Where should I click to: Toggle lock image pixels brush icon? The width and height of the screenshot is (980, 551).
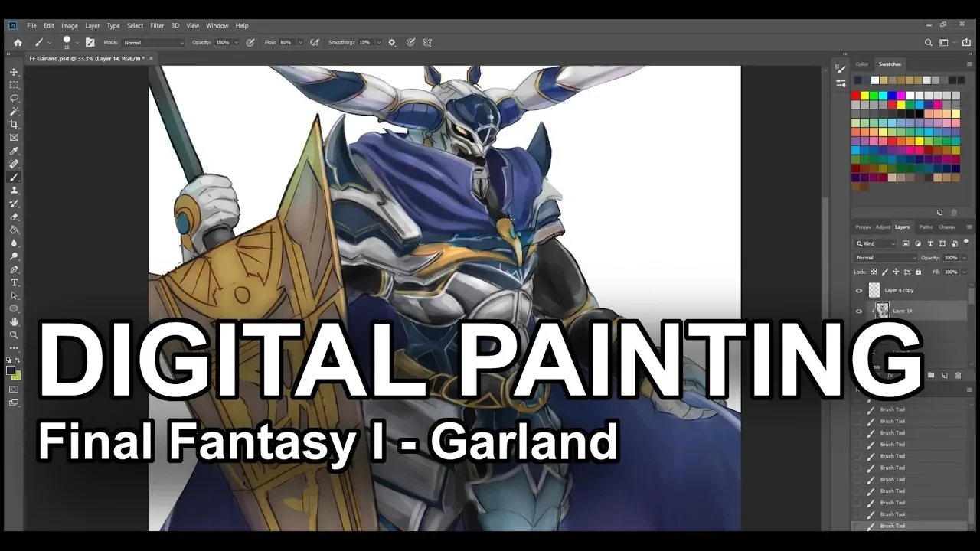coord(884,272)
